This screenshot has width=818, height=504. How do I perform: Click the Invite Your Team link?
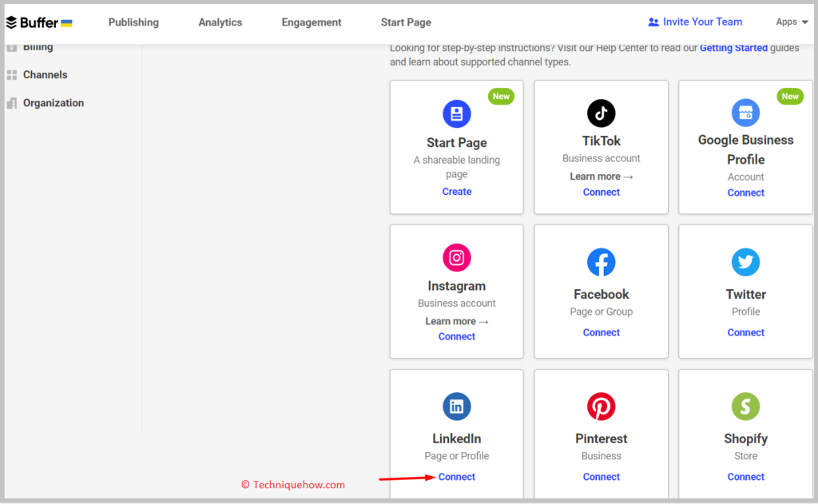702,22
